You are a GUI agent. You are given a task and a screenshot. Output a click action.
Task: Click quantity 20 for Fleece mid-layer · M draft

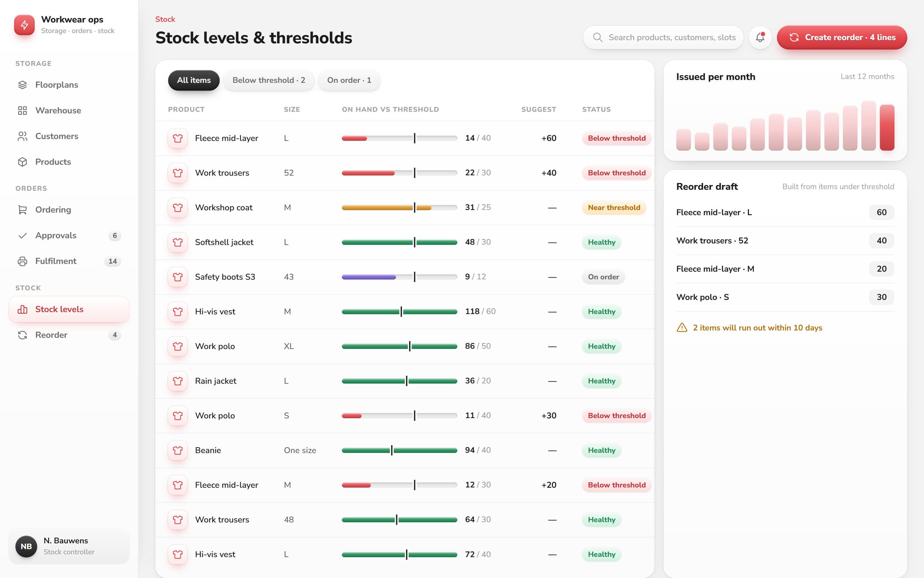coord(882,269)
